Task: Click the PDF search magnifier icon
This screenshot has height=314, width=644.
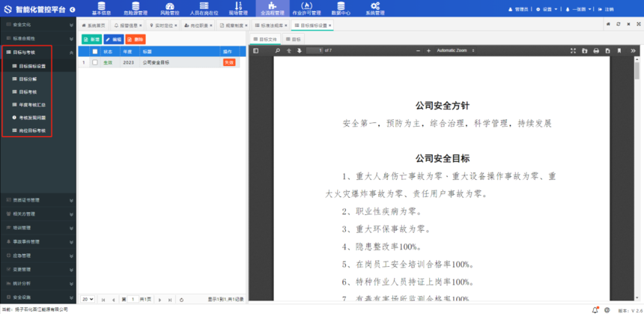Action: [278, 50]
